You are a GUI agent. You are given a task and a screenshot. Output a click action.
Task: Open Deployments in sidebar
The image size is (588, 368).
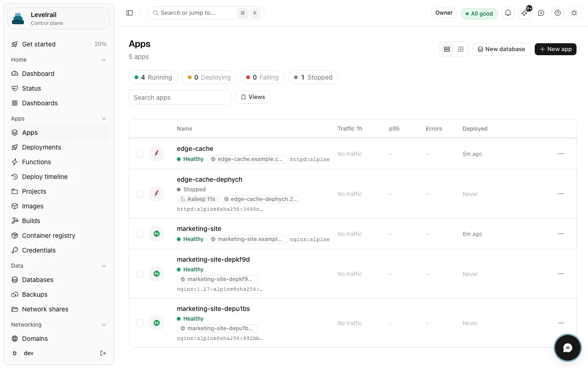point(59,147)
